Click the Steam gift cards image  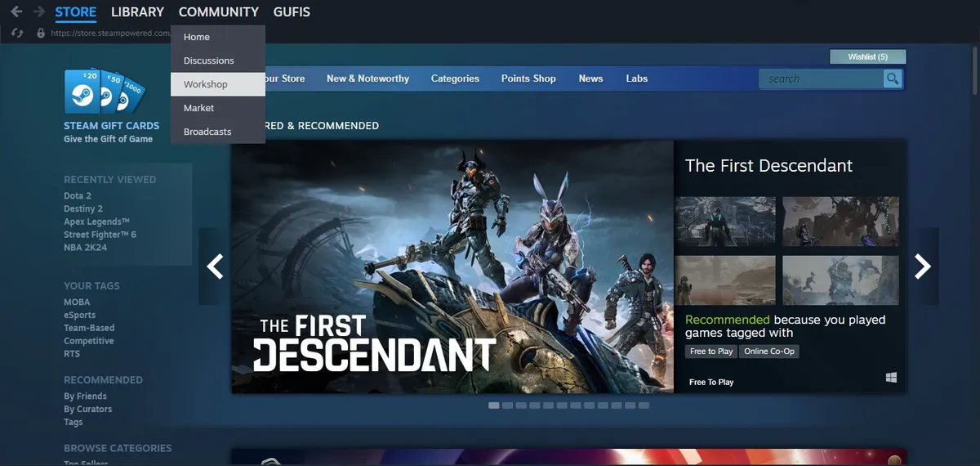point(106,91)
